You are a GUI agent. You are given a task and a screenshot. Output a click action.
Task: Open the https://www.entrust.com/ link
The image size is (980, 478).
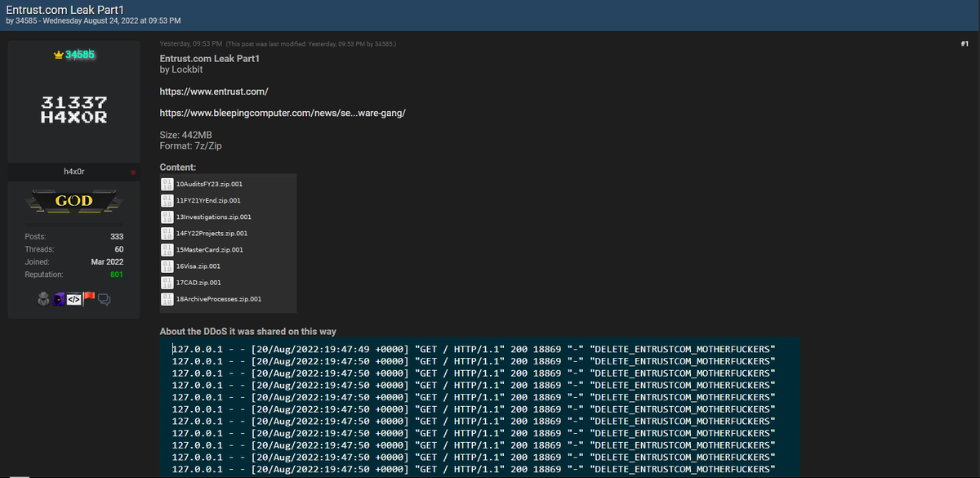[214, 91]
